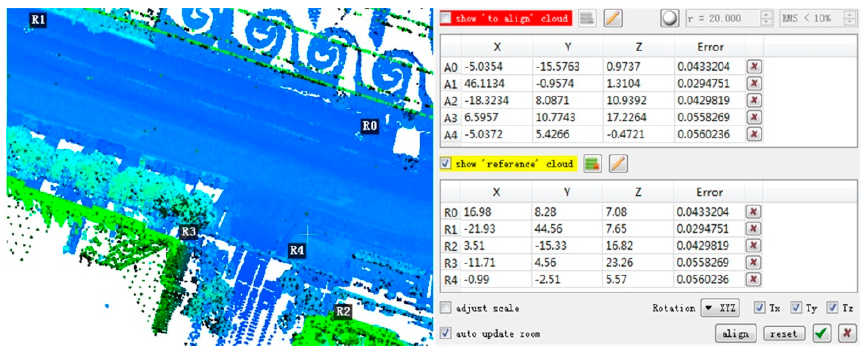
Task: Delete reference point R1 red X
Action: click(753, 229)
